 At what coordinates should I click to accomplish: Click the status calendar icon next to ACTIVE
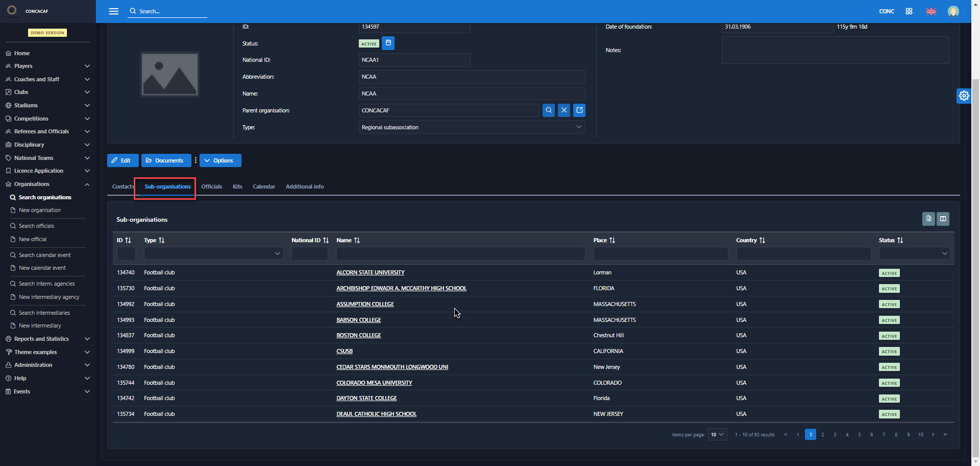pos(388,43)
